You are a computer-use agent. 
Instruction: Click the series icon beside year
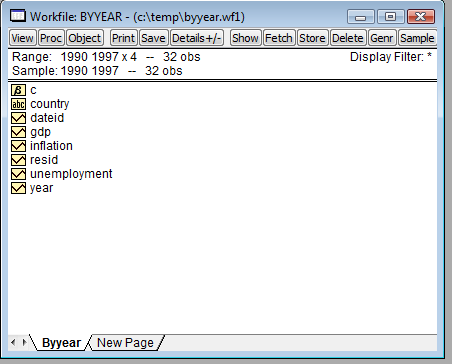[18, 188]
